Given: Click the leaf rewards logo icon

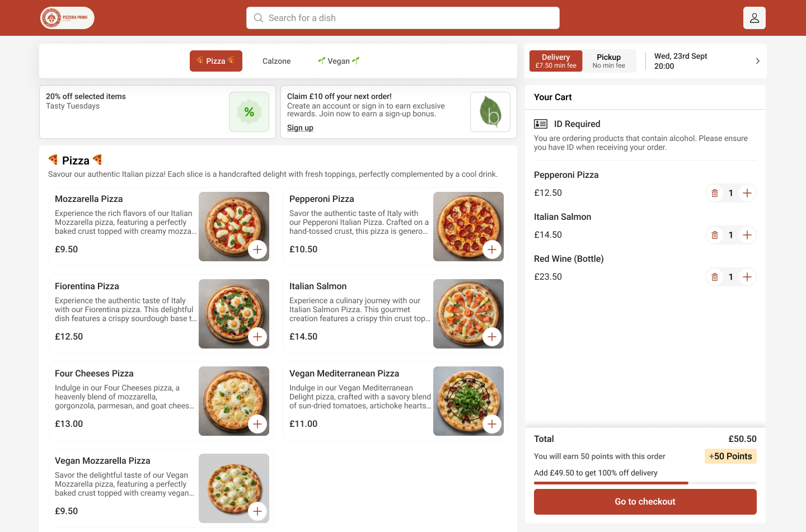Looking at the screenshot, I should point(490,112).
